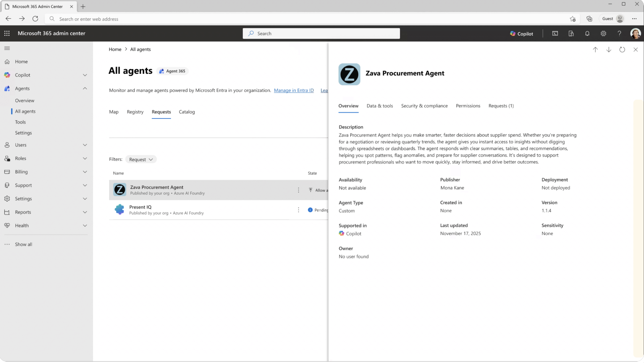Click the Present IQ row icon
This screenshot has width=644, height=363.
click(x=119, y=209)
